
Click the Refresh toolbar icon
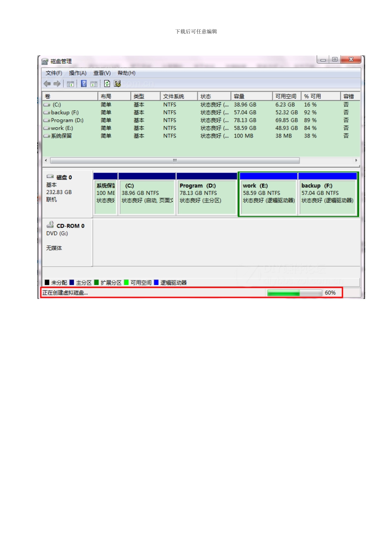107,84
